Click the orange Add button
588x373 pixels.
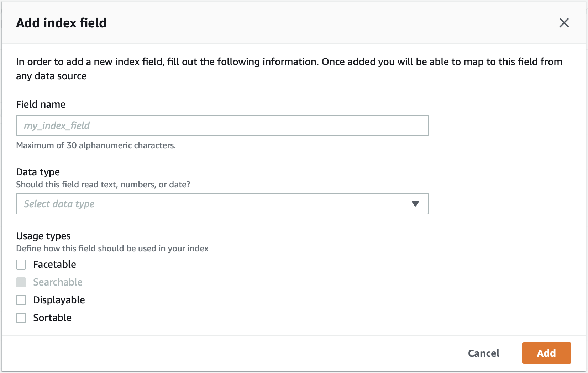(546, 353)
